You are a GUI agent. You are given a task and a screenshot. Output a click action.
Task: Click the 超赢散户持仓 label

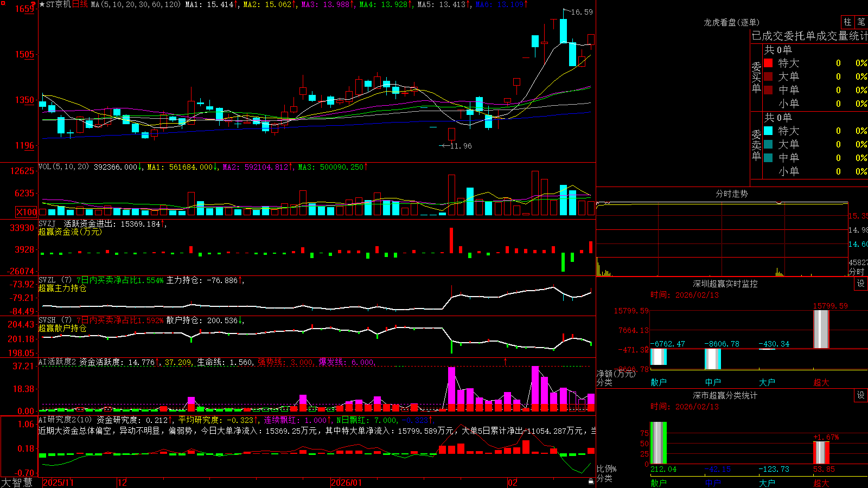point(62,328)
